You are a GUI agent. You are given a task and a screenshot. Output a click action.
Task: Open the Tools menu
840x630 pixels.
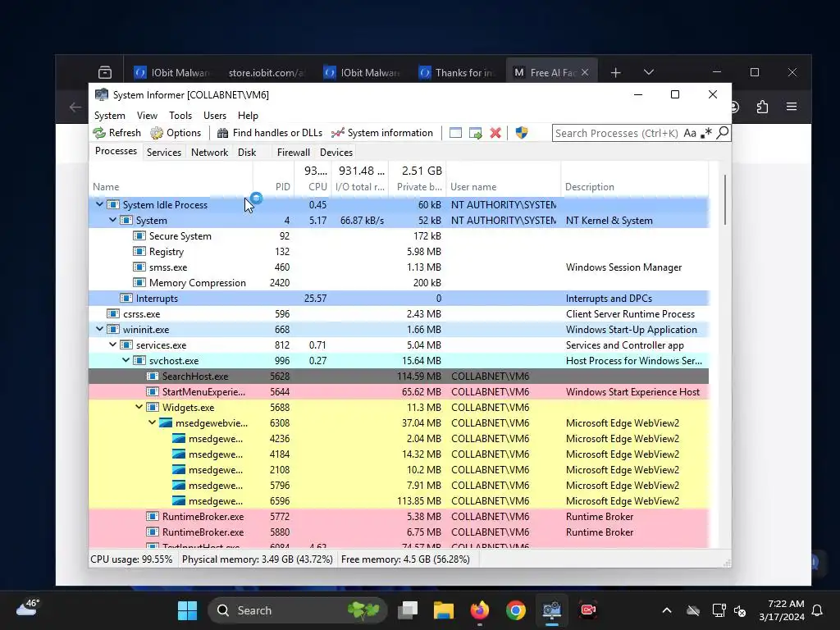[180, 116]
